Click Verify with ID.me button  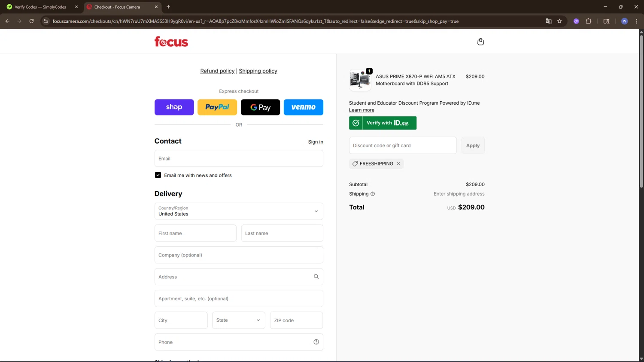pyautogui.click(x=383, y=123)
